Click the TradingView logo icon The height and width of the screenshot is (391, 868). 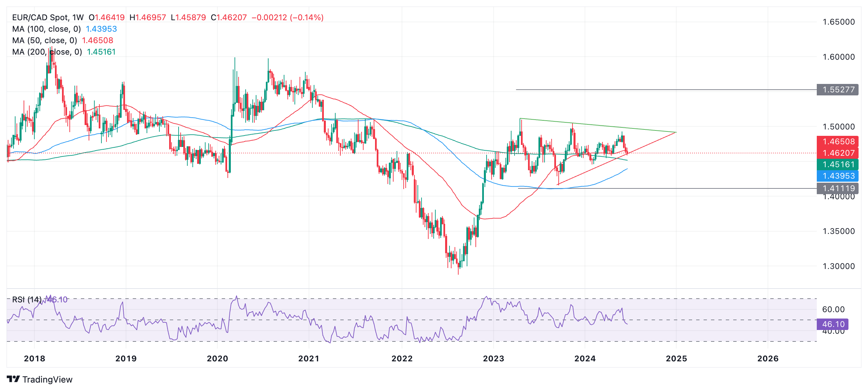13,379
